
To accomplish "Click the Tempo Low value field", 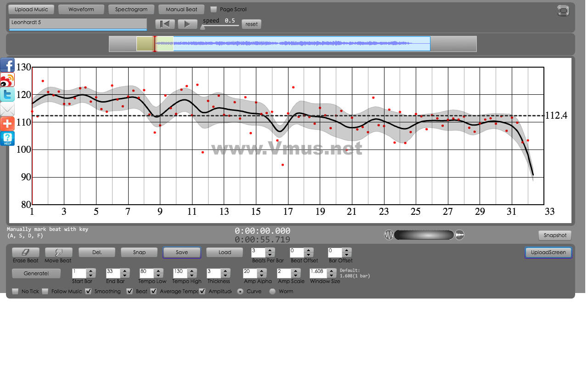I will pyautogui.click(x=147, y=273).
